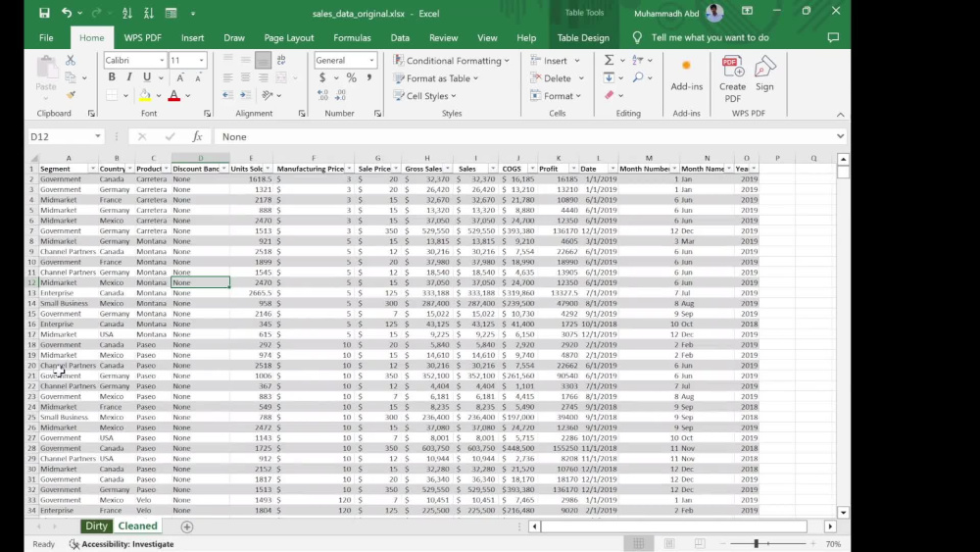Click the AutoSum sigma icon
Image resolution: width=980 pixels, height=552 pixels.
[x=609, y=60]
